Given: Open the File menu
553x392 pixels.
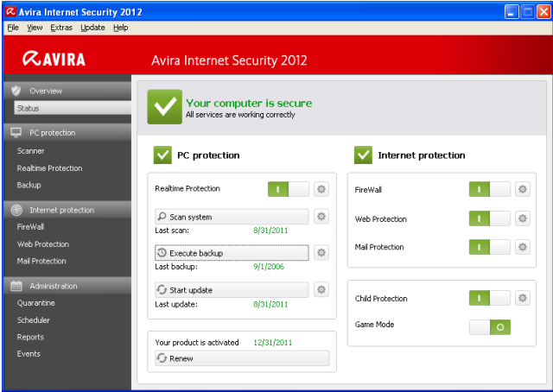Looking at the screenshot, I should [13, 28].
